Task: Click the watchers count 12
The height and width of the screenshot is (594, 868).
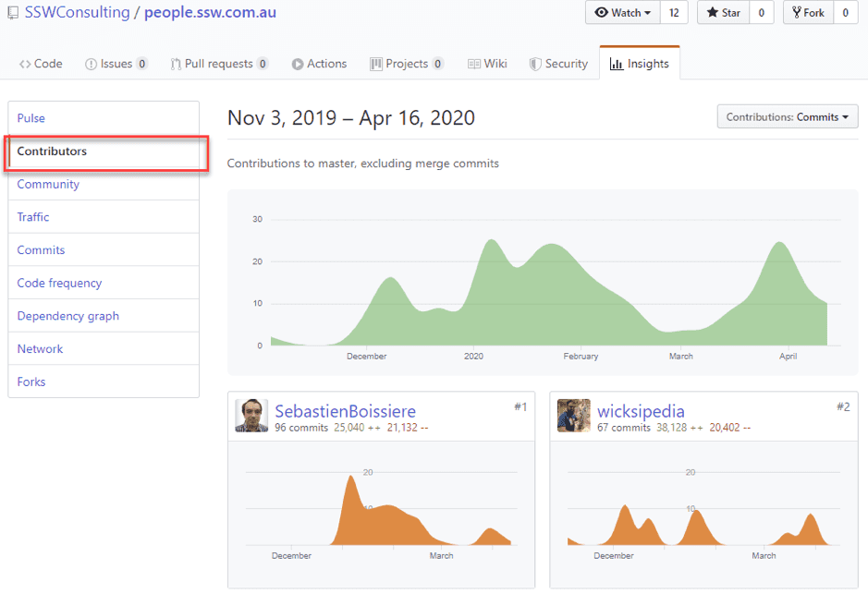Action: 673,13
